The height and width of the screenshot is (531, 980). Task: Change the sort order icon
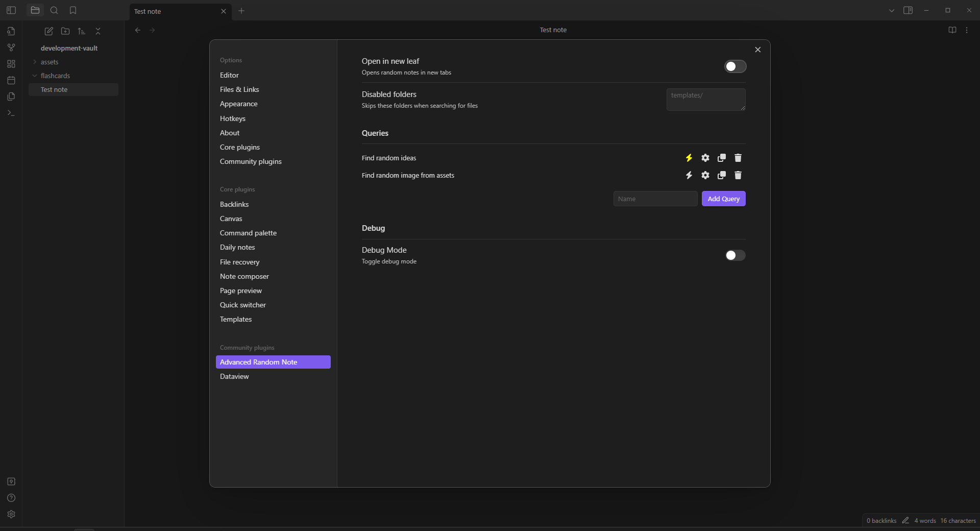(82, 31)
